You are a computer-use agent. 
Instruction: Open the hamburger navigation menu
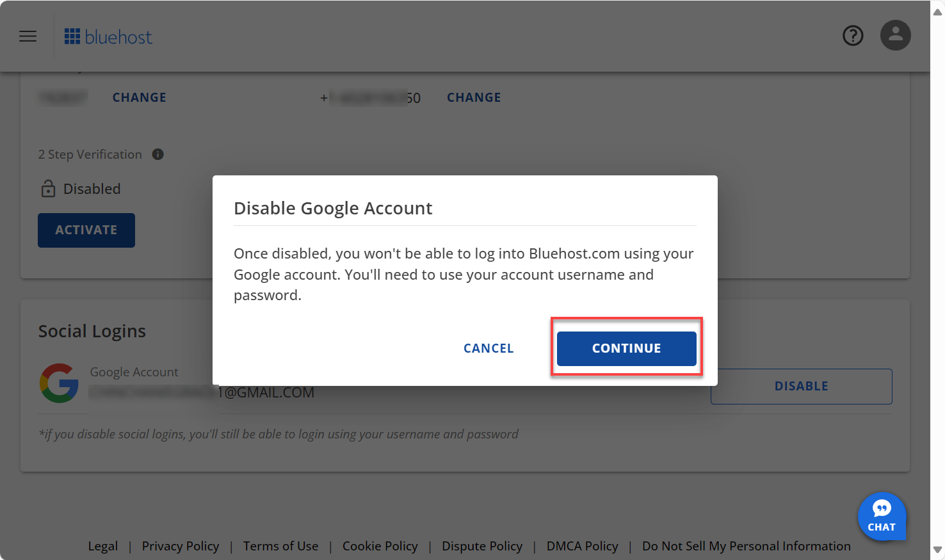[28, 36]
